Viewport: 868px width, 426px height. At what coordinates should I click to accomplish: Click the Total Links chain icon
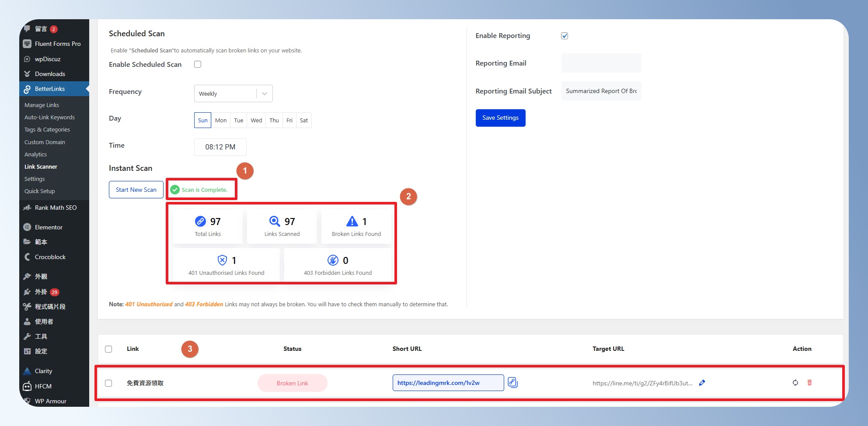coord(200,222)
